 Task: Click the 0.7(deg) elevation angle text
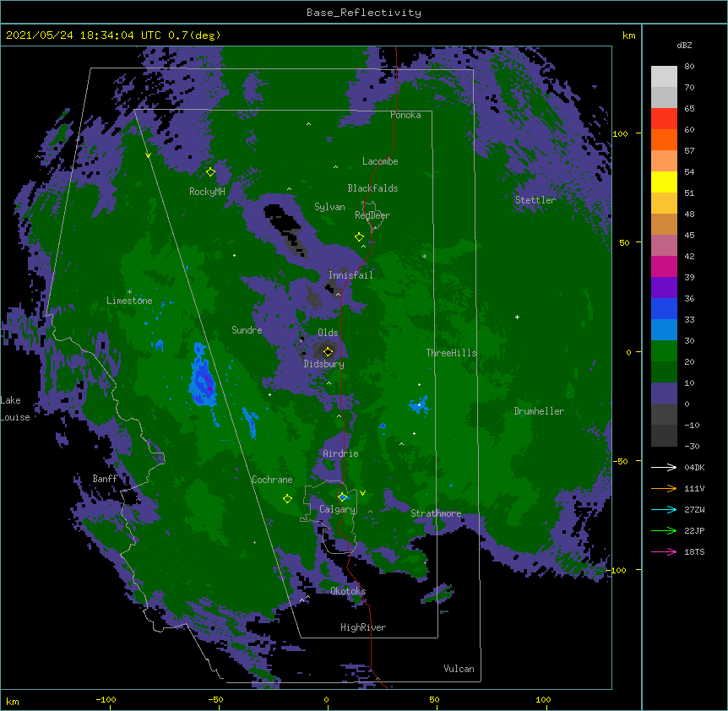pos(194,35)
